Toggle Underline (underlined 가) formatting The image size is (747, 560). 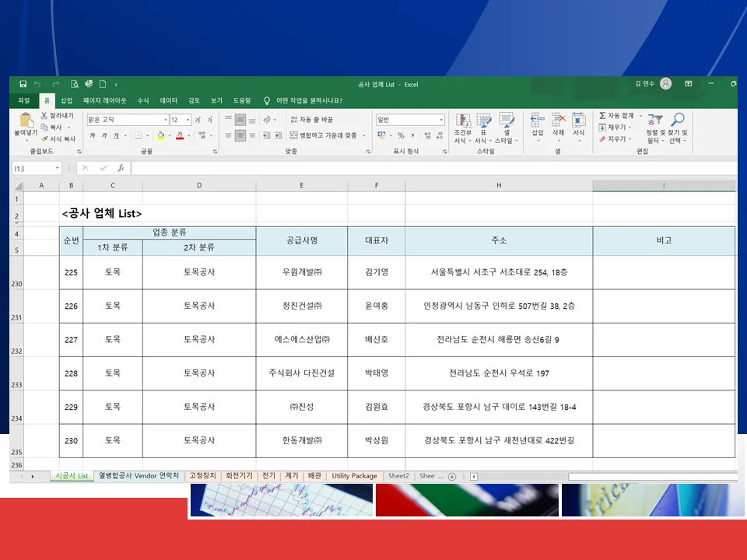tap(116, 135)
